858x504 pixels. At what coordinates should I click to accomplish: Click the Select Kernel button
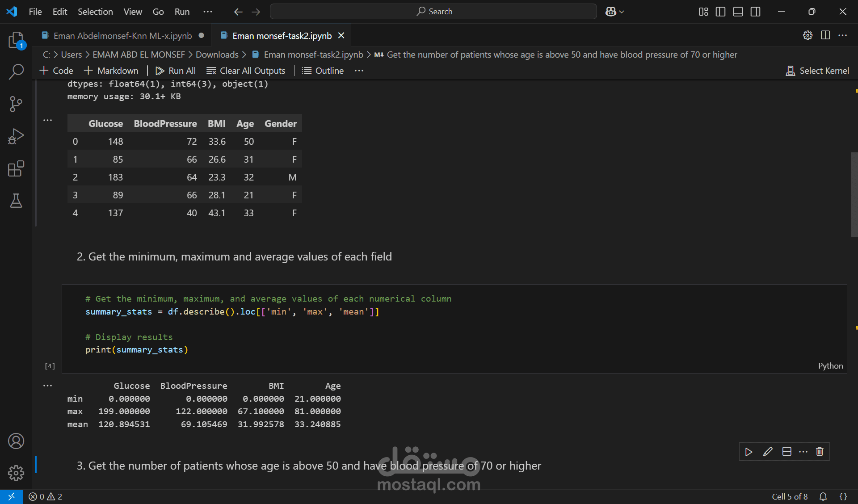tap(817, 71)
